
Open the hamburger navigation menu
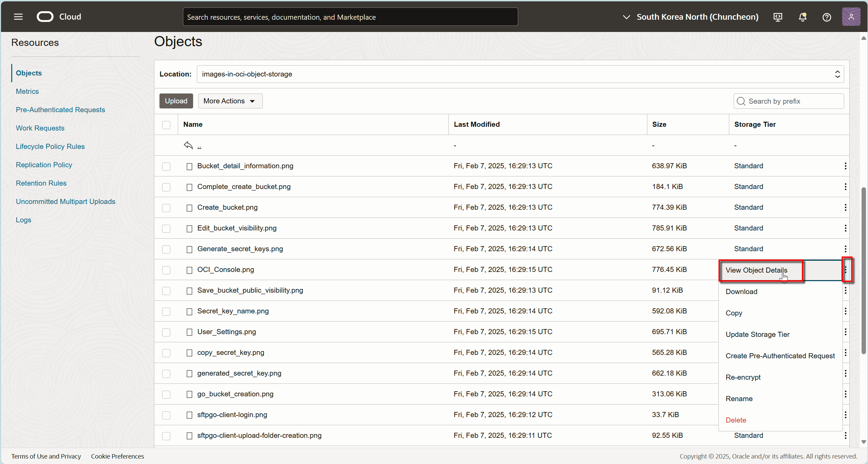click(18, 17)
